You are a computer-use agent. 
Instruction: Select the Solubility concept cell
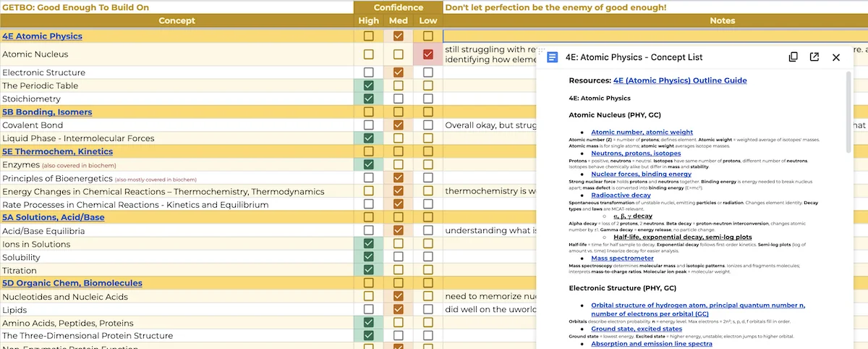pyautogui.click(x=176, y=257)
